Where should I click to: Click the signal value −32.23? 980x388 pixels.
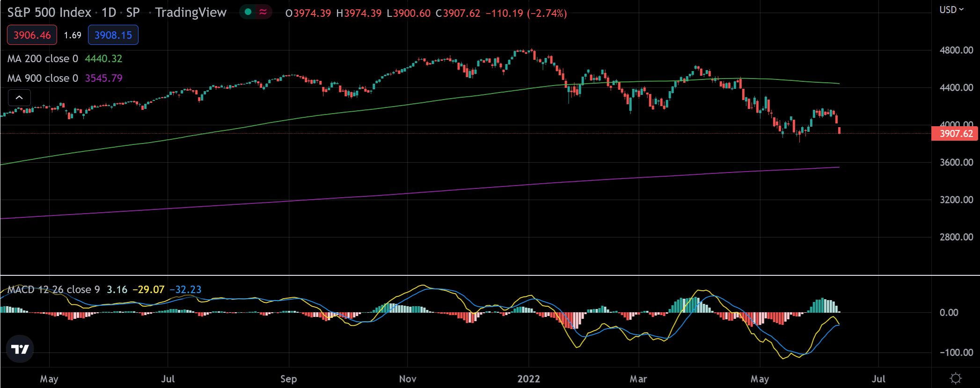point(185,290)
